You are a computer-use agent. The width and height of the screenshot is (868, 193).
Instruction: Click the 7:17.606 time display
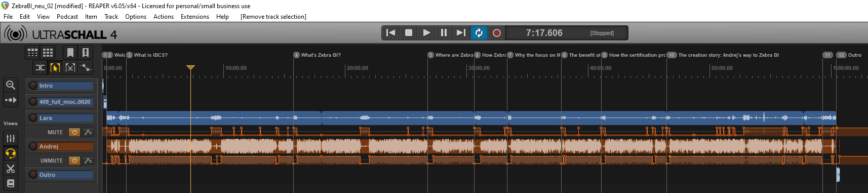pos(544,33)
